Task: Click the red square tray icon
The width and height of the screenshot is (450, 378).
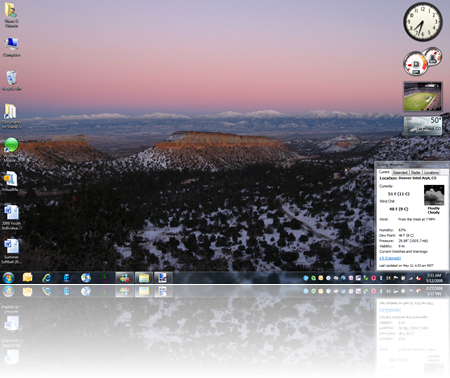Action: coord(373,278)
